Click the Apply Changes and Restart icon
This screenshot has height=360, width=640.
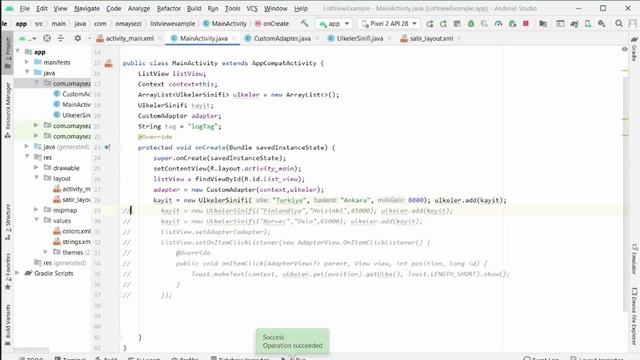[443, 24]
